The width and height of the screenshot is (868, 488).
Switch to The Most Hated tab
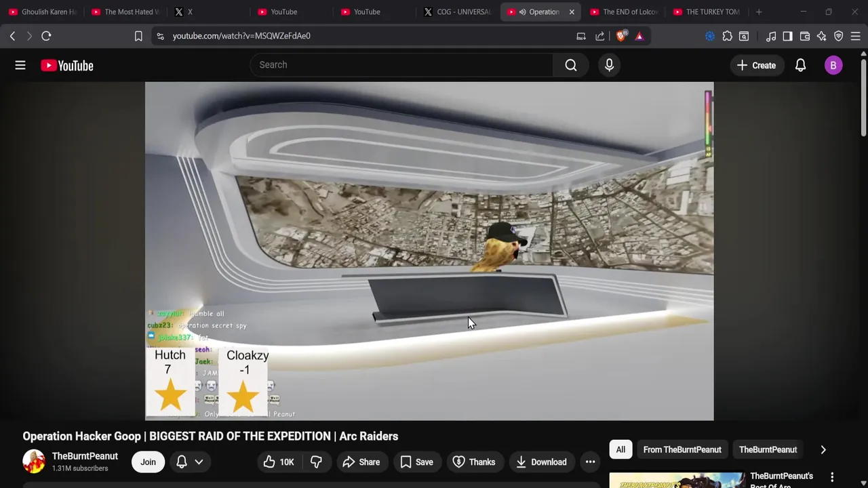(125, 12)
